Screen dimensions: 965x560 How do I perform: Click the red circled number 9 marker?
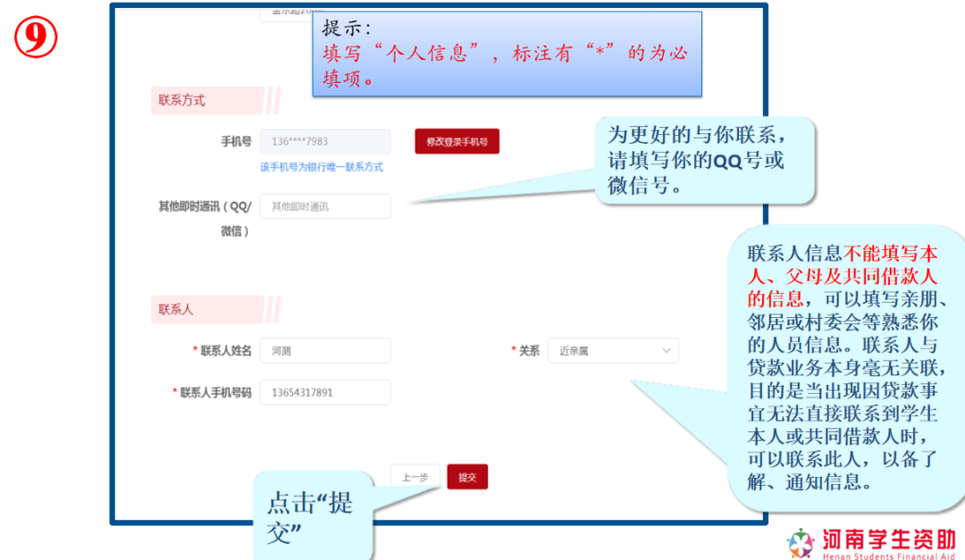pos(34,38)
